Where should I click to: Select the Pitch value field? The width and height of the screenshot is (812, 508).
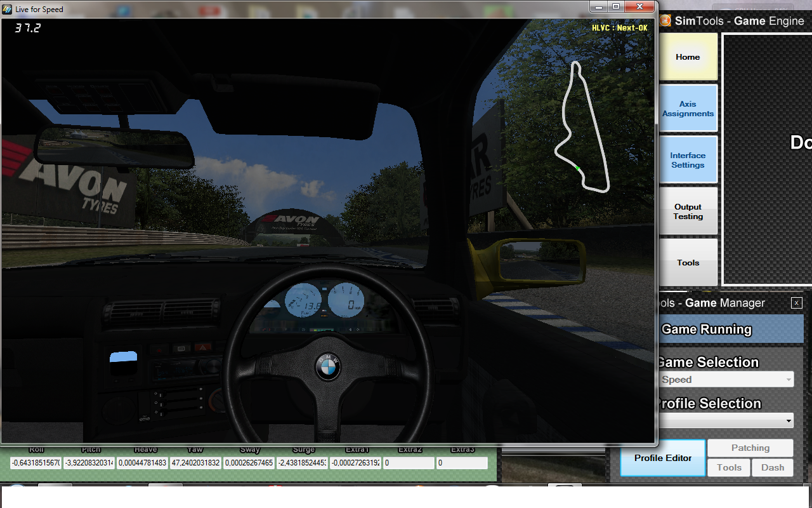pos(89,463)
